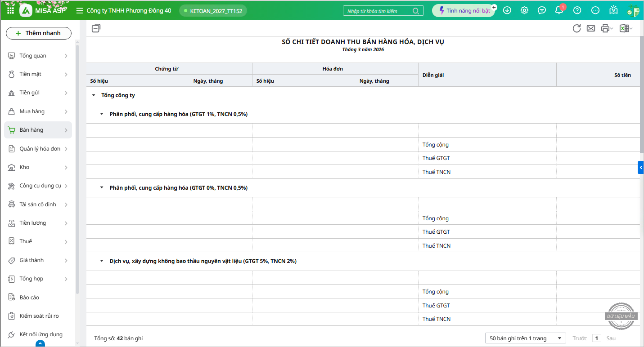Image resolution: width=644 pixels, height=347 pixels.
Task: Open the app launcher grid icon
Action: point(10,10)
